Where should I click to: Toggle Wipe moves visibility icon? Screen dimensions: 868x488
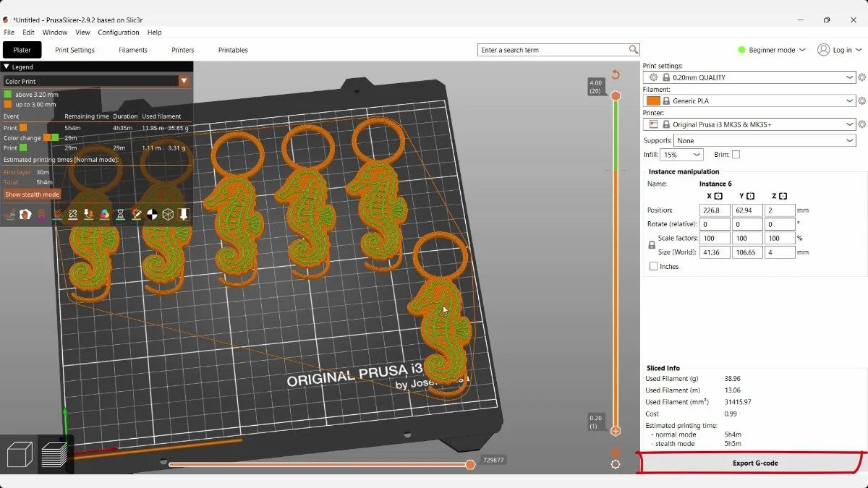(25, 214)
